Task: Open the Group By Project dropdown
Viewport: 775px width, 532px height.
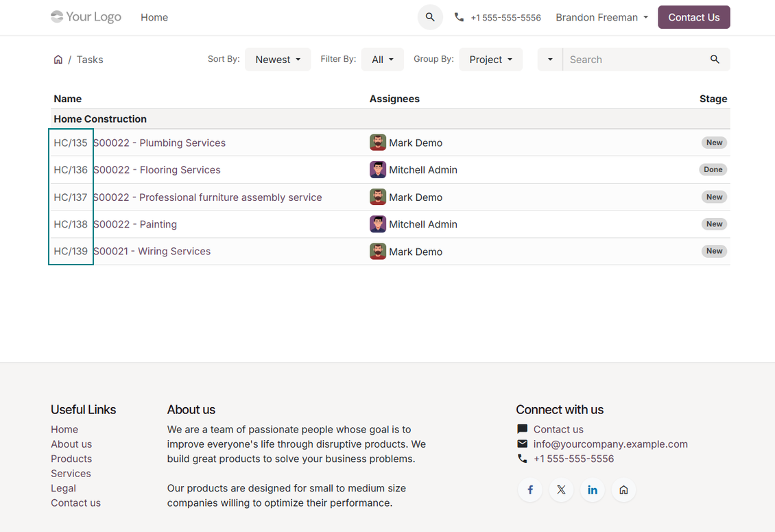Action: [x=490, y=59]
